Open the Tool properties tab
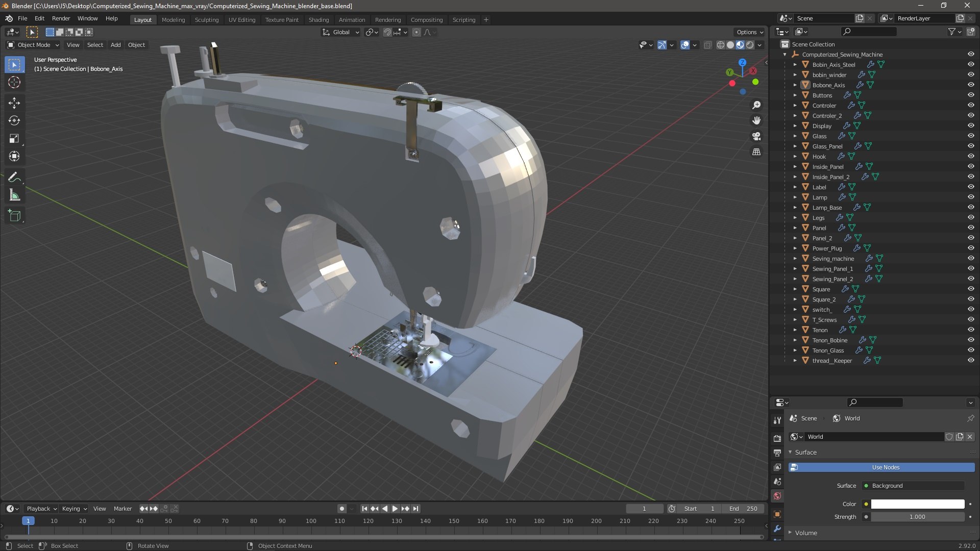980x551 pixels. coord(777,420)
